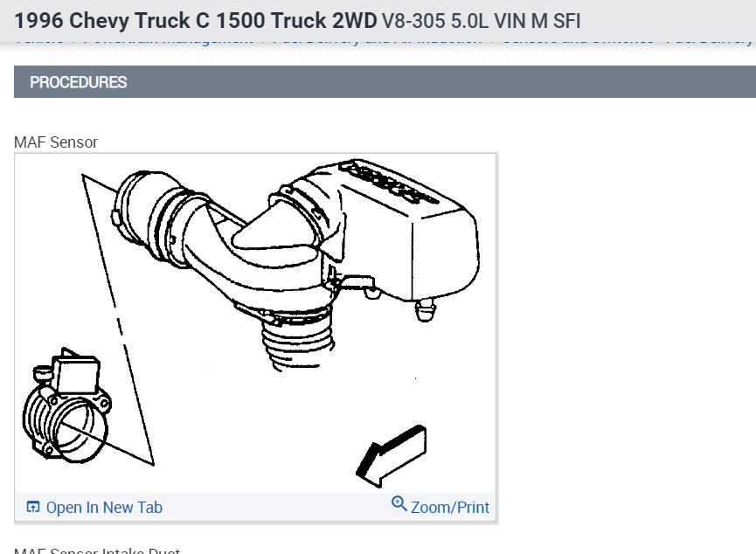Click the Fuel Delivery and Air Induction breadcrumb
This screenshot has width=756, height=554.
click(x=377, y=43)
